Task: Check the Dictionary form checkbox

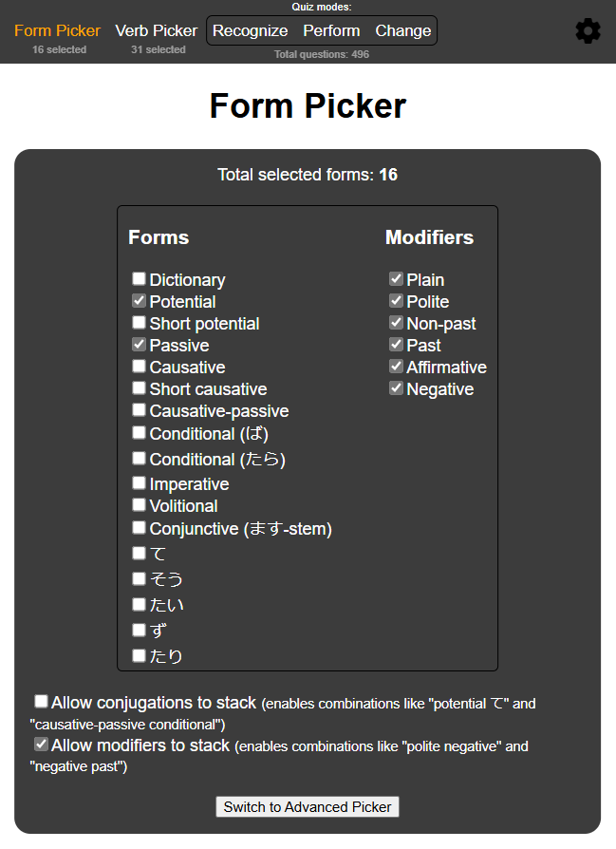Action: (x=139, y=279)
